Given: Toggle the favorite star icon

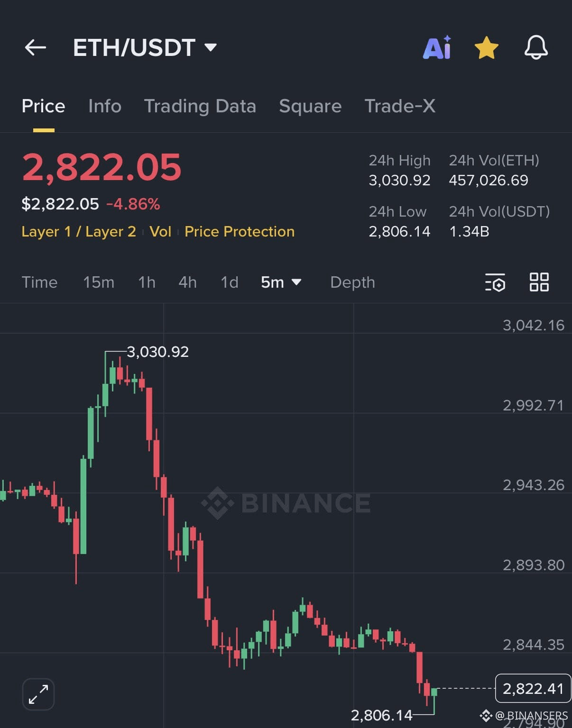Looking at the screenshot, I should (x=487, y=48).
